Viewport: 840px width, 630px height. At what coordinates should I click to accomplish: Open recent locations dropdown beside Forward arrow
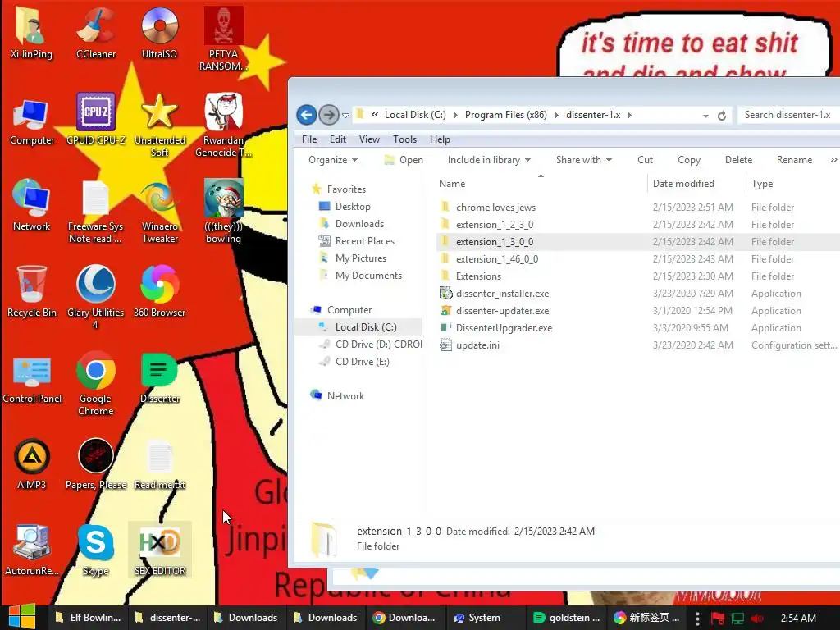click(x=345, y=115)
